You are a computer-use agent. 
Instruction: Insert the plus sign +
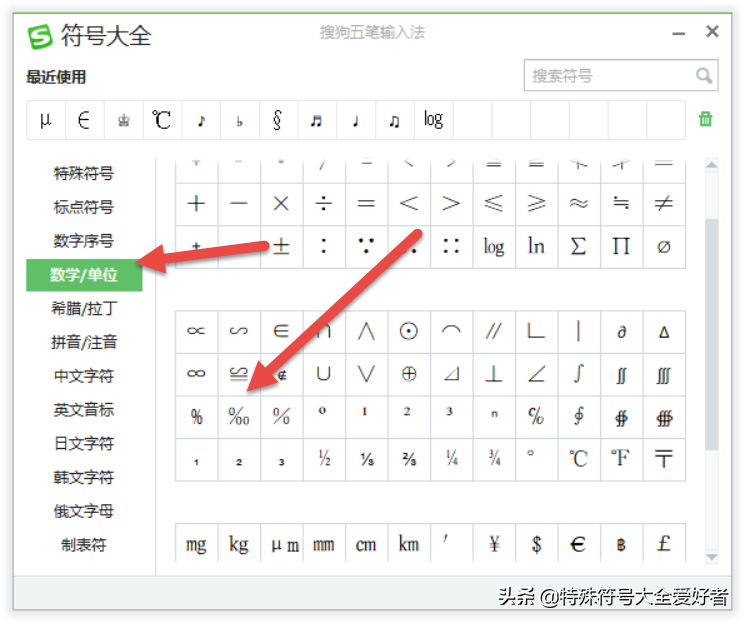click(196, 204)
